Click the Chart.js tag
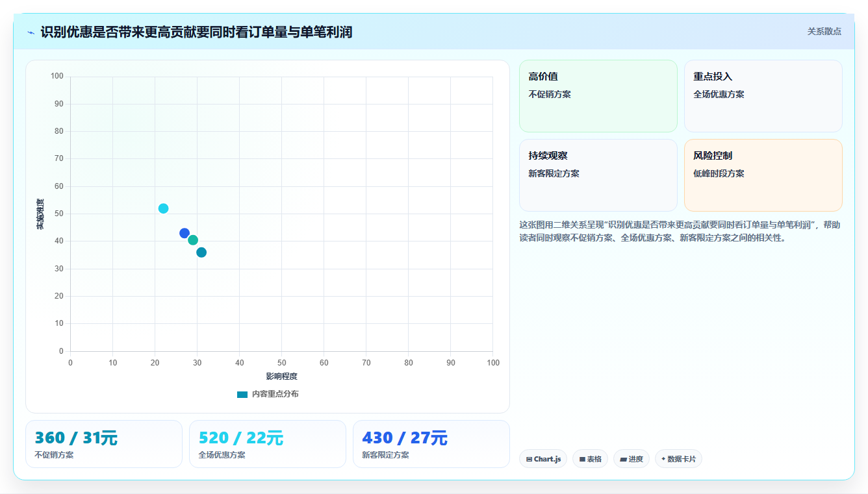 pos(543,459)
